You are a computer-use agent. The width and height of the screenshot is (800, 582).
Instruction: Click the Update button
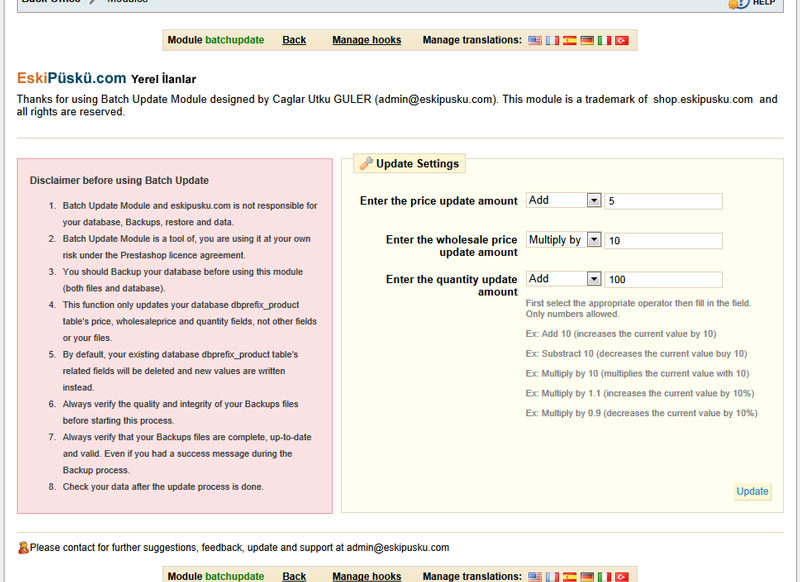click(x=752, y=491)
